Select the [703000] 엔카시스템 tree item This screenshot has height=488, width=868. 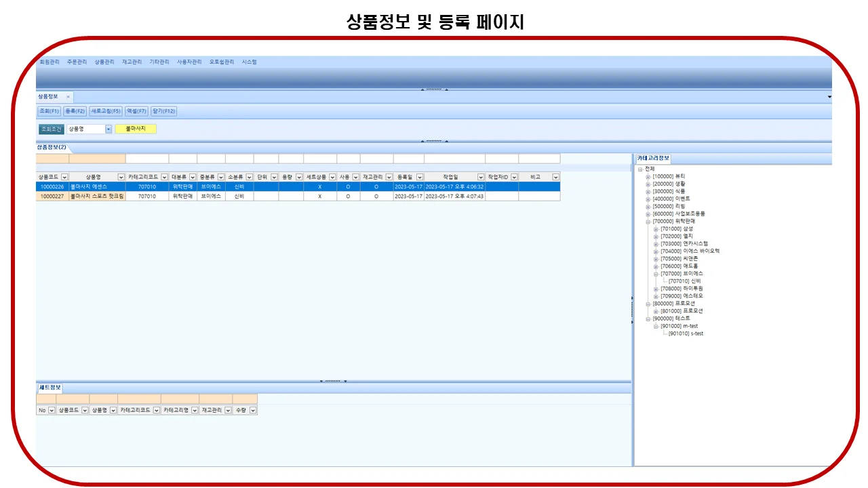tap(684, 243)
